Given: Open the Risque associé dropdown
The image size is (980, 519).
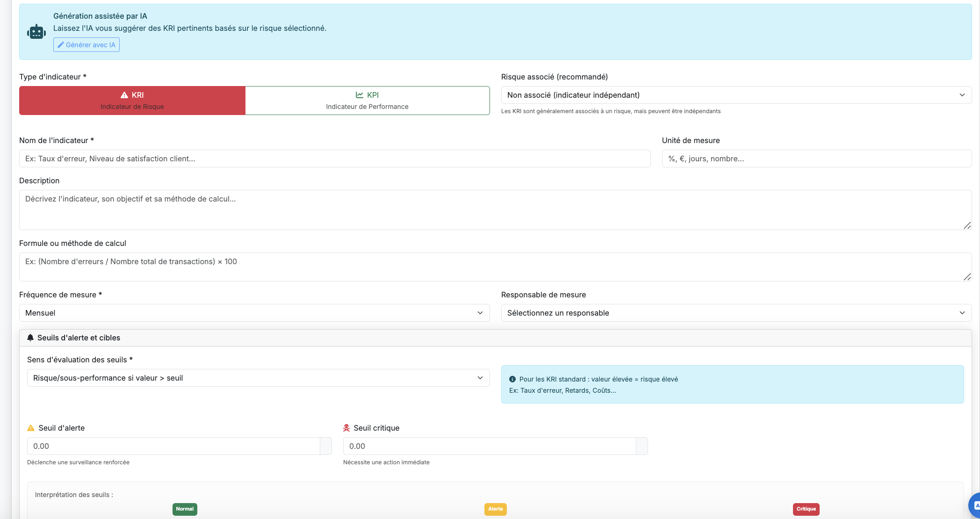Looking at the screenshot, I should [736, 95].
